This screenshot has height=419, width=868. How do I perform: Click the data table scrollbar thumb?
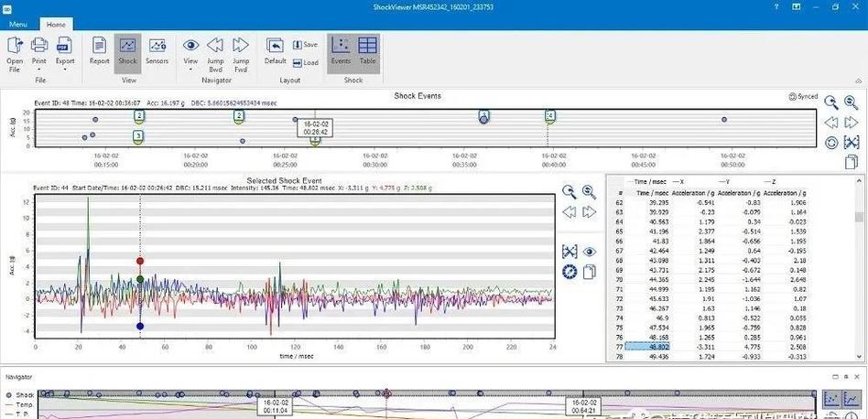click(x=859, y=217)
